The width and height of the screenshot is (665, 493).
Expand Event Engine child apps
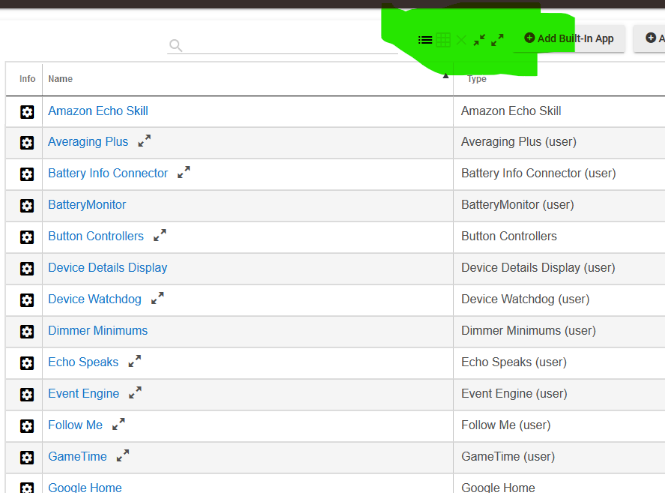pyautogui.click(x=135, y=392)
